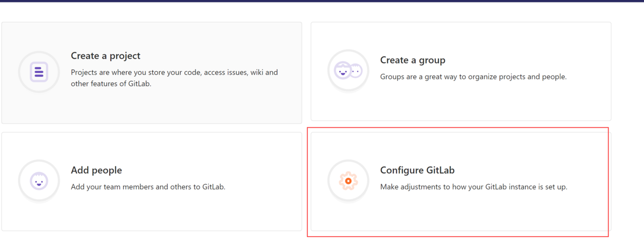Select the Add people heading
The height and width of the screenshot is (247, 644).
pyautogui.click(x=96, y=170)
